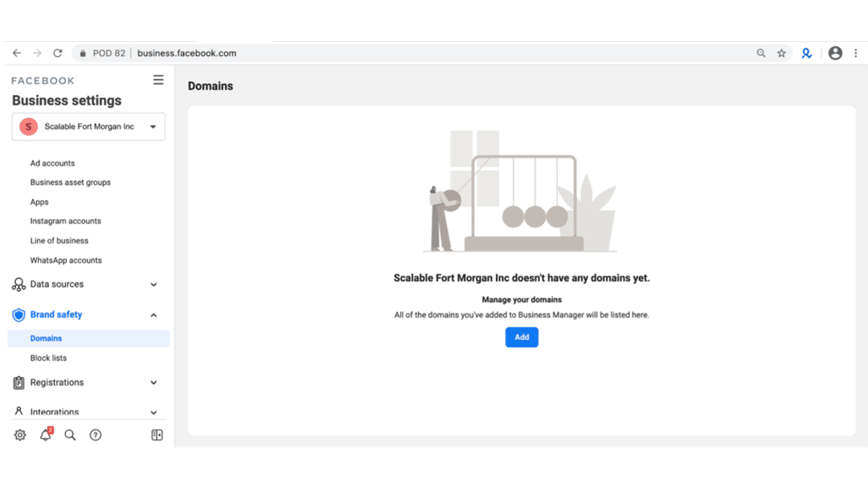Go back with the browser back arrow
This screenshot has width=868, height=491.
tap(17, 53)
